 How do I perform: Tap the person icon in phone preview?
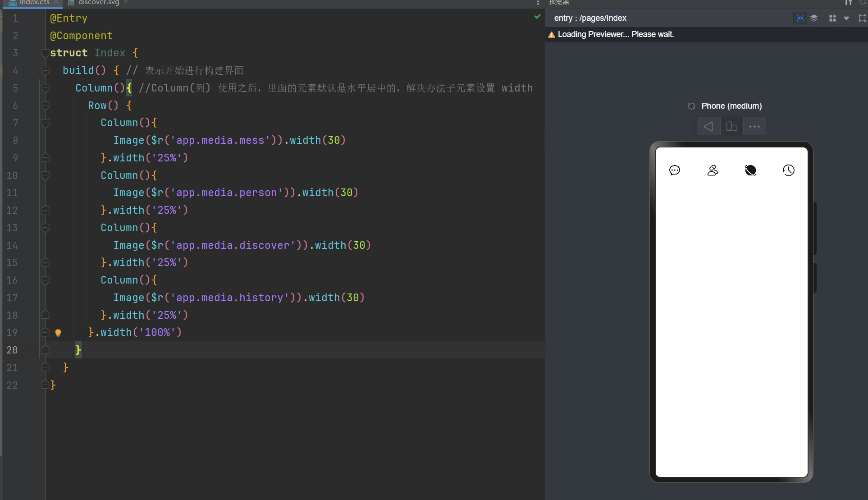(x=713, y=170)
